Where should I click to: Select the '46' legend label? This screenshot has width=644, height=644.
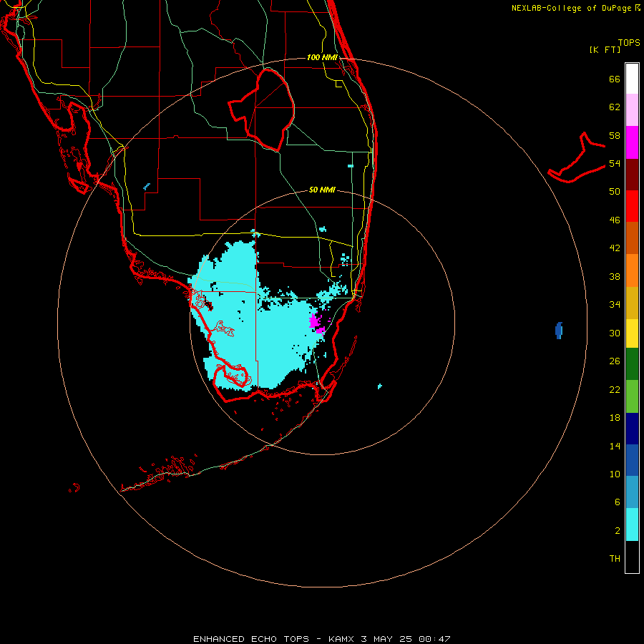(x=615, y=220)
